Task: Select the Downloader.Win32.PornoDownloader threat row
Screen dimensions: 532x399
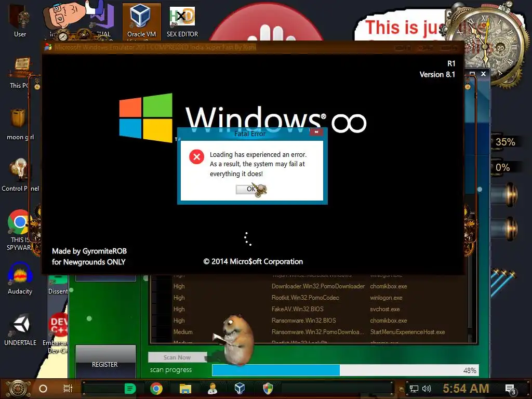Action: tap(308, 286)
